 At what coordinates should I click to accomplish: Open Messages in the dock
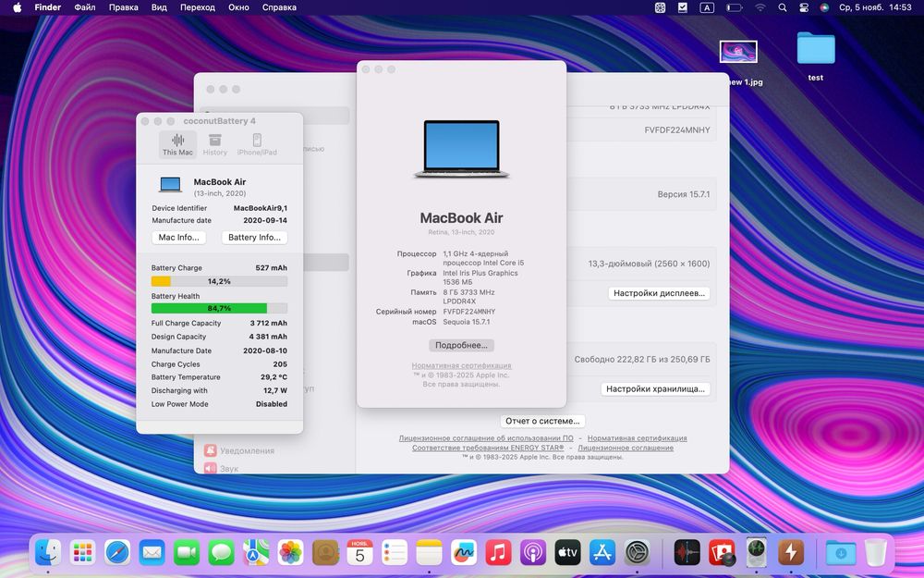tap(222, 553)
